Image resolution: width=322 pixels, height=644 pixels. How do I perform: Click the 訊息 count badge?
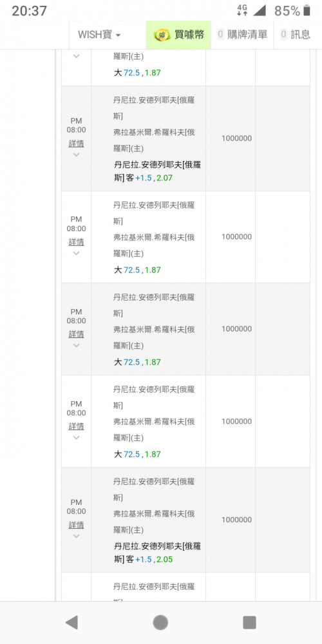pyautogui.click(x=283, y=35)
